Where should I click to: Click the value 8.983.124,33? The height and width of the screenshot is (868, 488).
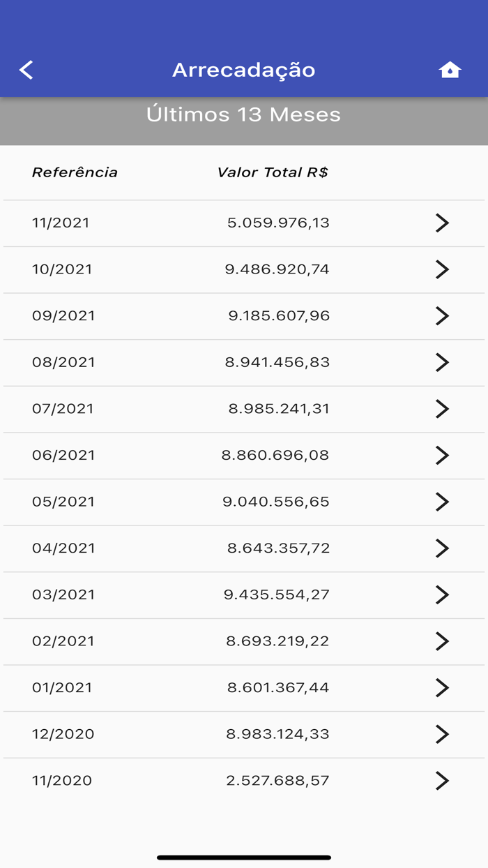277,734
